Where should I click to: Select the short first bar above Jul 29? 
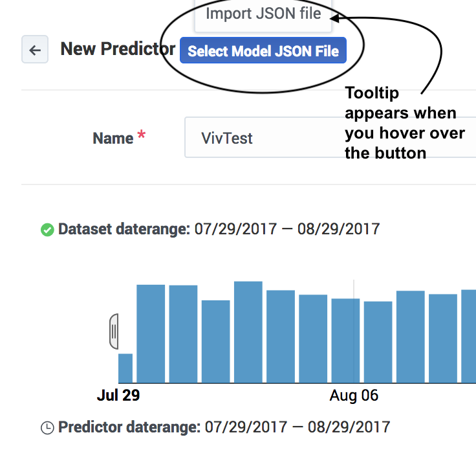coord(125,368)
